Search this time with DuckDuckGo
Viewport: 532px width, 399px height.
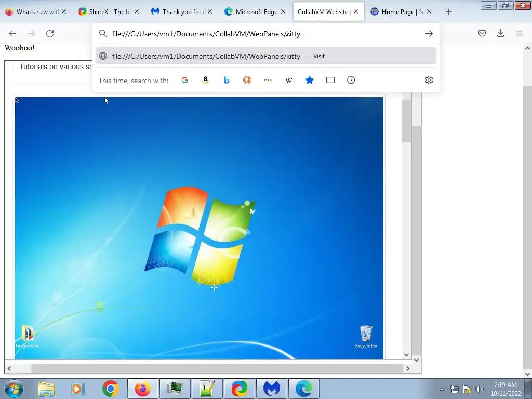click(x=247, y=80)
